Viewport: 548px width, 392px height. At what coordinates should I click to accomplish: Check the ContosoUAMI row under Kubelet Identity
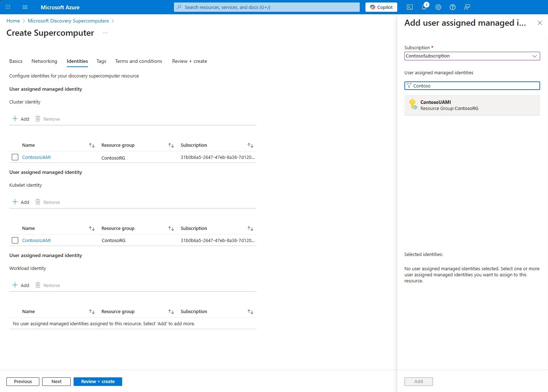coord(15,240)
